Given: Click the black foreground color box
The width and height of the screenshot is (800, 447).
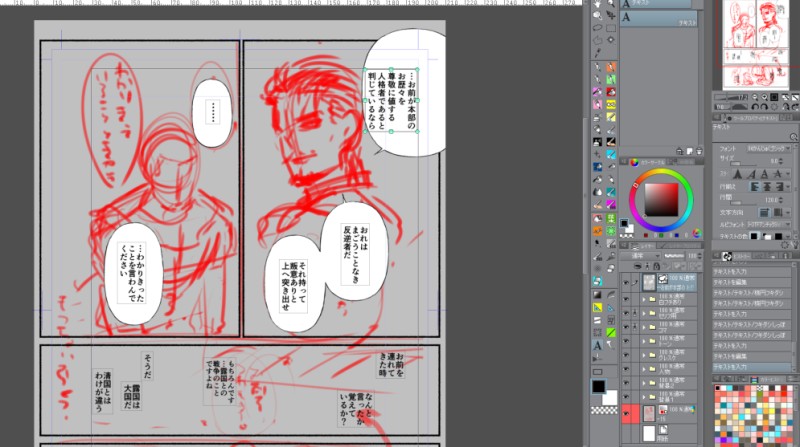Looking at the screenshot, I should tap(598, 387).
